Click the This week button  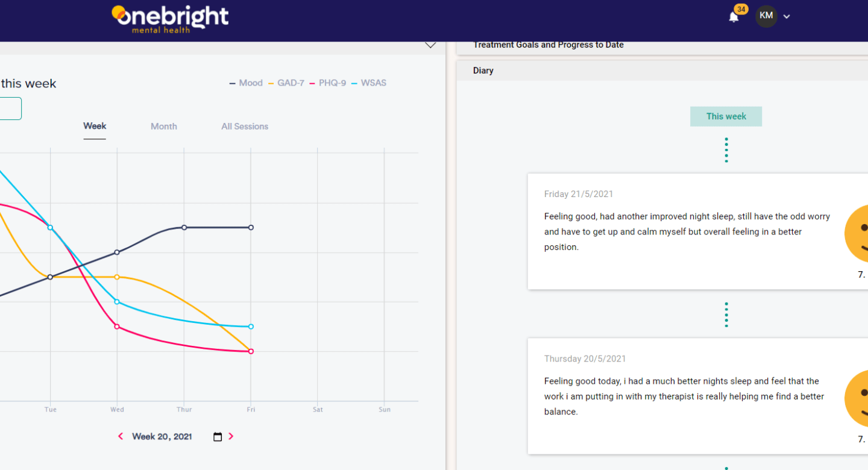(x=726, y=116)
